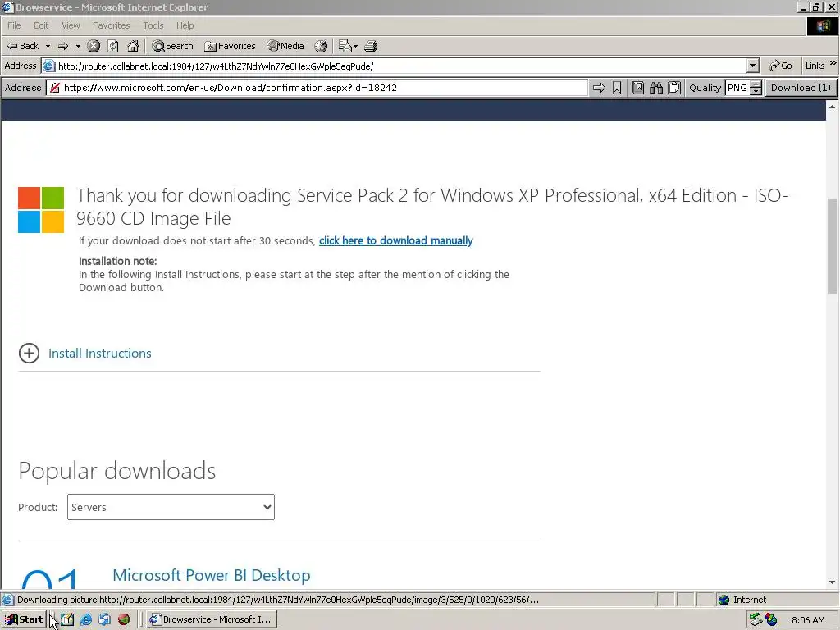Screen dimensions: 840x630
Task: Expand the Links toolbar chevron
Action: click(x=833, y=63)
